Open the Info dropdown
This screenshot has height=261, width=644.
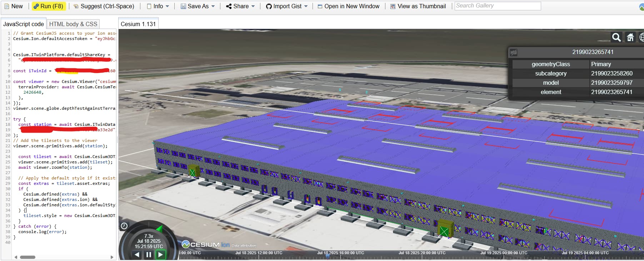point(158,6)
